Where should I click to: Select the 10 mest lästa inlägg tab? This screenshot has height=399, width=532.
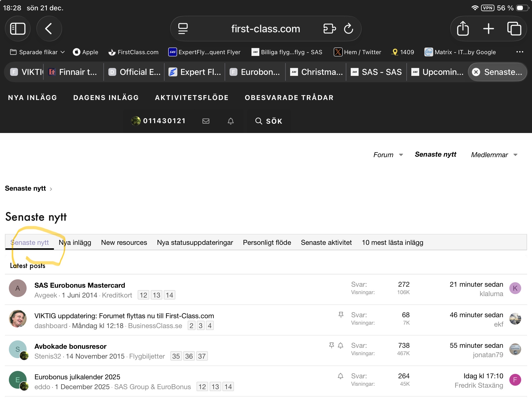tap(392, 243)
